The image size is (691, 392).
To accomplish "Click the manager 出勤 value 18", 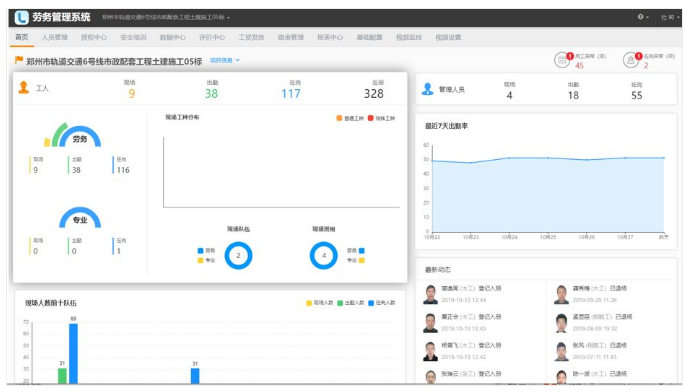I will click(573, 95).
